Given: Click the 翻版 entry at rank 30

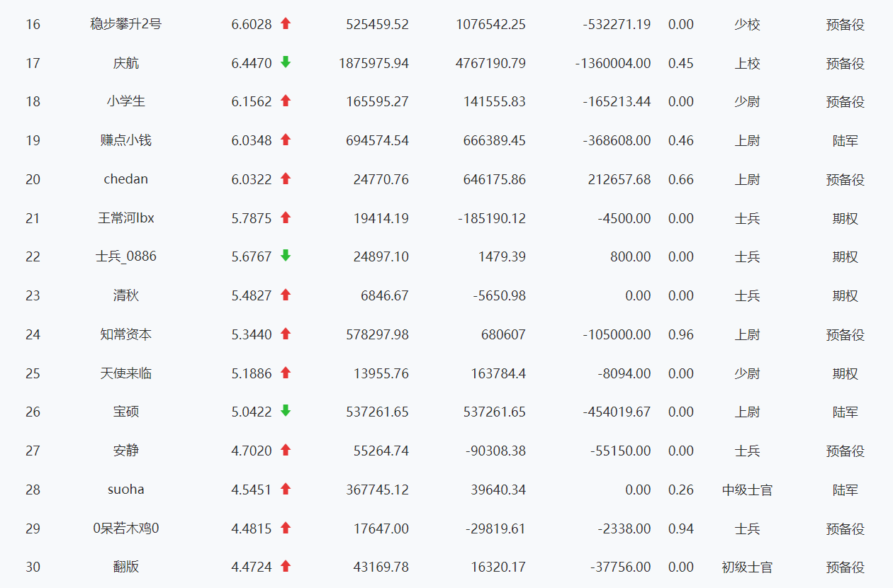Looking at the screenshot, I should coord(126,567).
